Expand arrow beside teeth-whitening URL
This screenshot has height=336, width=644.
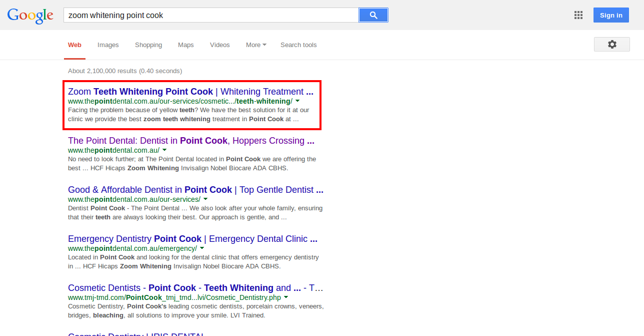pos(297,101)
